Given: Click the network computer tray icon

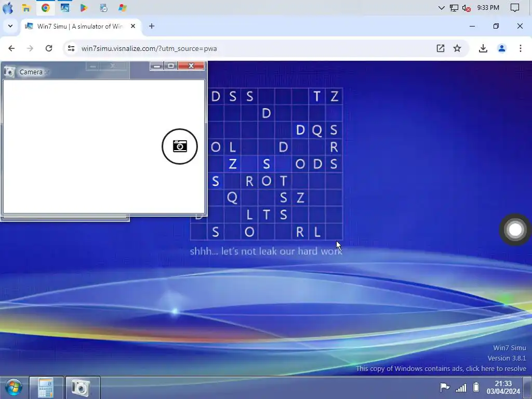Looking at the screenshot, I should pos(454,8).
